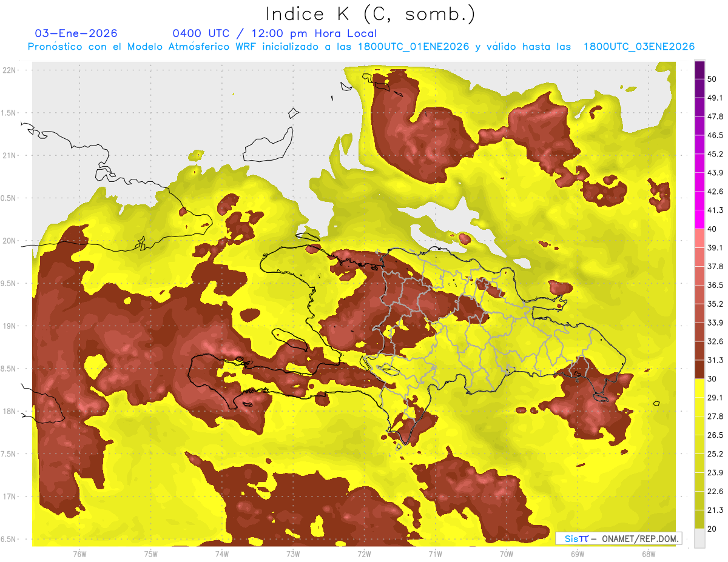
Task: Pick the colorbar value "45.2"
Action: [715, 154]
